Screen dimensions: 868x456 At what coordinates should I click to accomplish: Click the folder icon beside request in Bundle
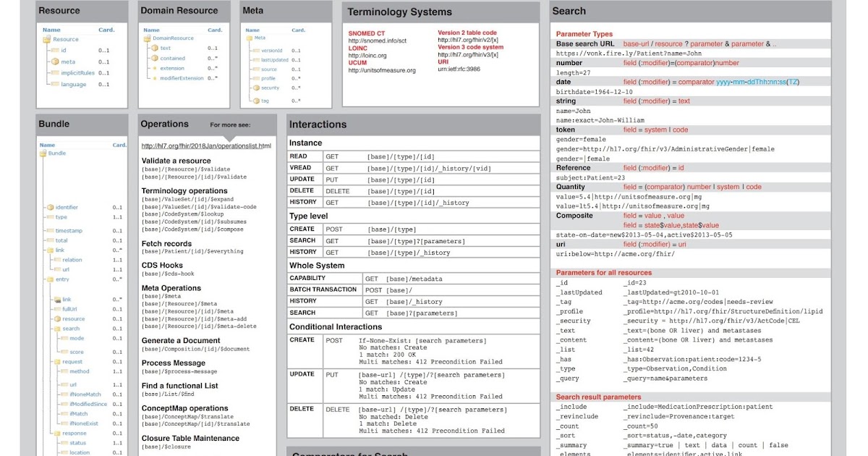(57, 362)
